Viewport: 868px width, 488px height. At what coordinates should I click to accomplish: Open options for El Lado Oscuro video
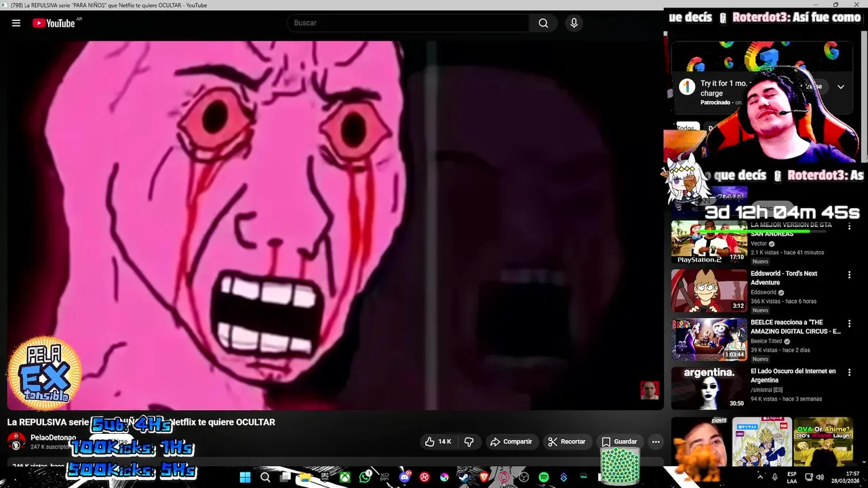click(x=849, y=373)
